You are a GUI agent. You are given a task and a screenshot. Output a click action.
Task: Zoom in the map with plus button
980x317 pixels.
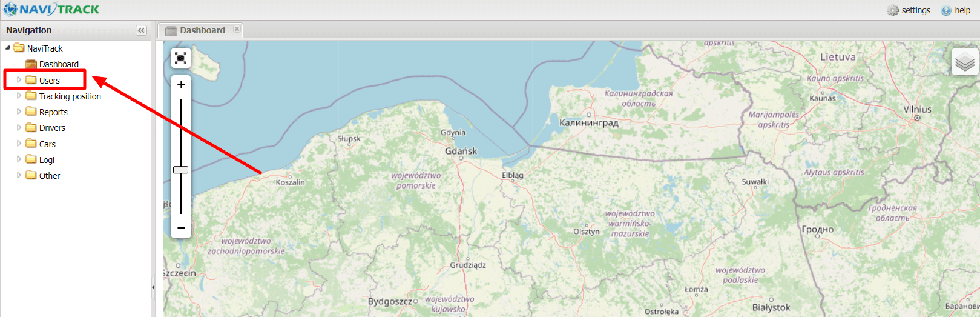(181, 85)
